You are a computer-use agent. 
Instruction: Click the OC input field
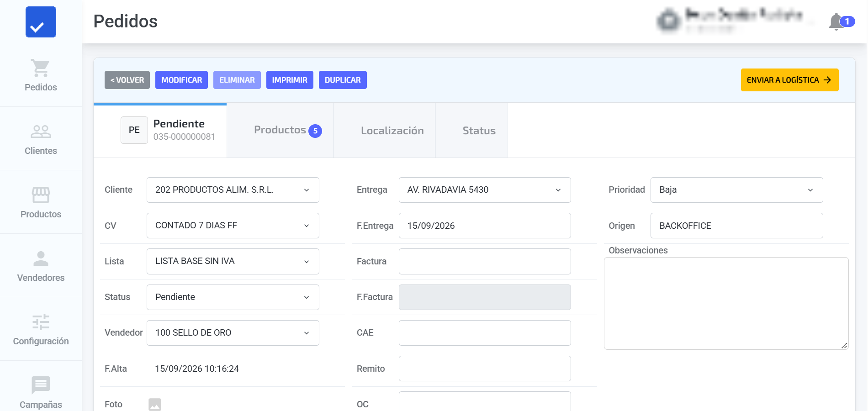pyautogui.click(x=485, y=401)
